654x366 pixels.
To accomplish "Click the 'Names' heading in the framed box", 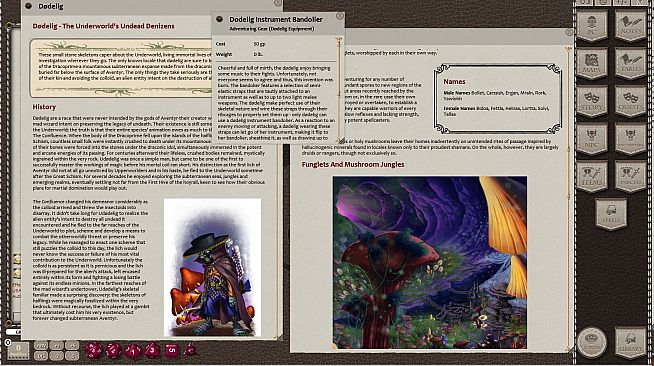I will (x=454, y=82).
